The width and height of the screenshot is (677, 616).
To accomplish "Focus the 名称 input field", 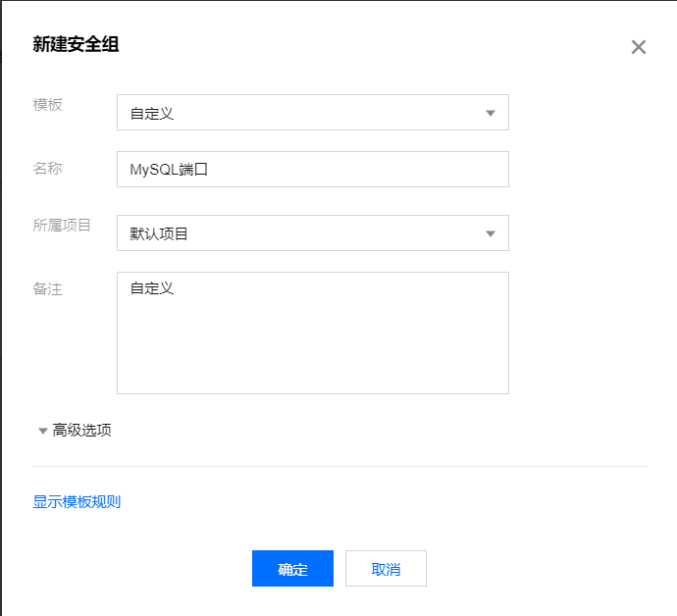I will point(313,170).
